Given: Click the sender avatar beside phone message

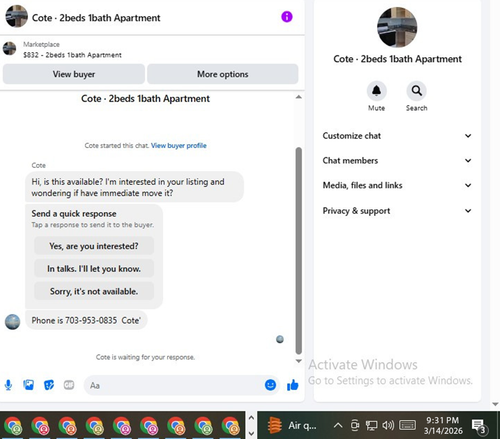Looking at the screenshot, I should tap(13, 322).
